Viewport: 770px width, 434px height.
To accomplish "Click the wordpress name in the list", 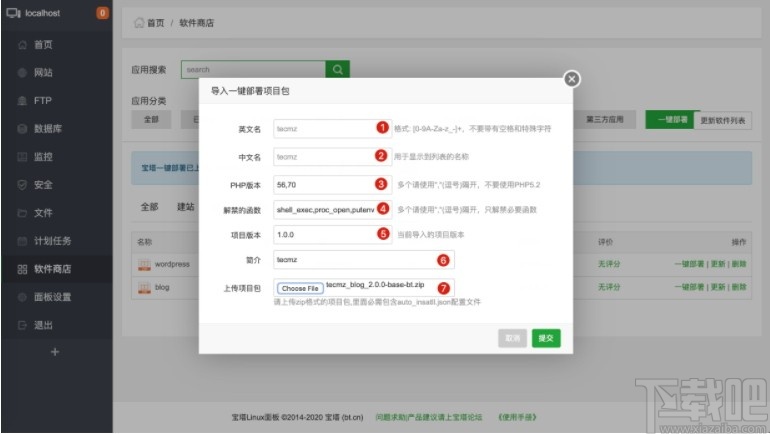I will [x=172, y=264].
